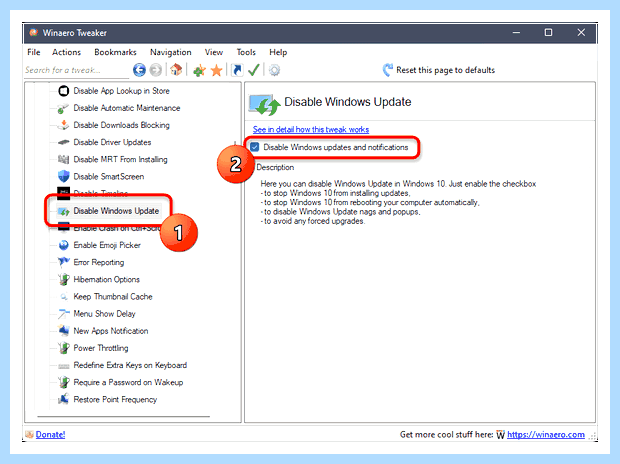This screenshot has height=464, width=620.
Task: Click the Search for a tweak field
Action: 76,70
